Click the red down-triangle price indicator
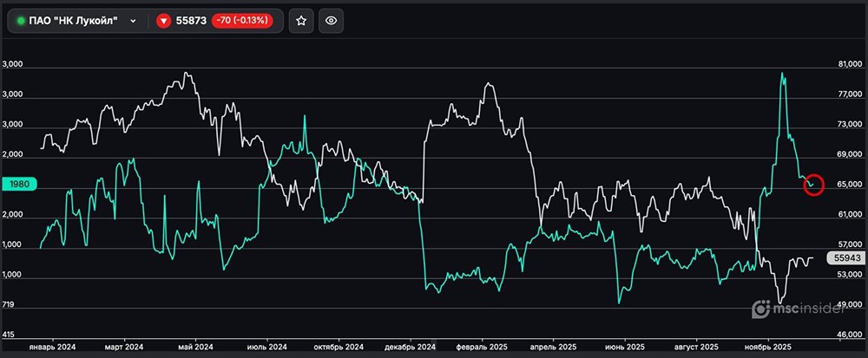 click(163, 21)
